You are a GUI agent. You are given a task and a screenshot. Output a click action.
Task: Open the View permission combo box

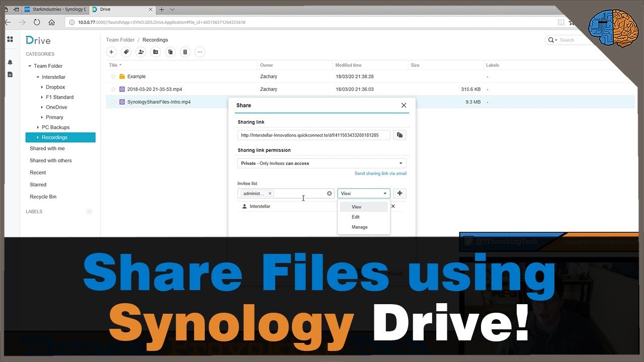364,194
